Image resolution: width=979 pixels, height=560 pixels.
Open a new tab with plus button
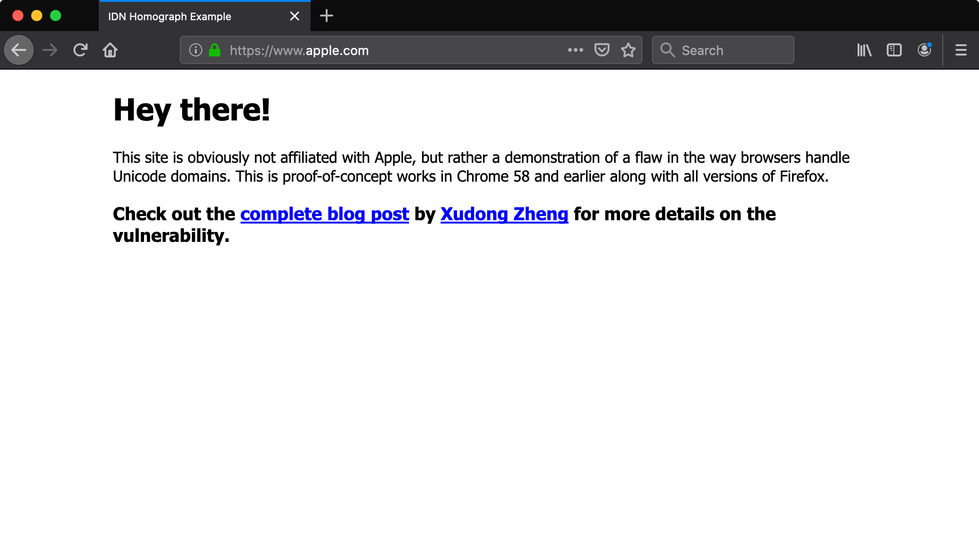pyautogui.click(x=327, y=16)
